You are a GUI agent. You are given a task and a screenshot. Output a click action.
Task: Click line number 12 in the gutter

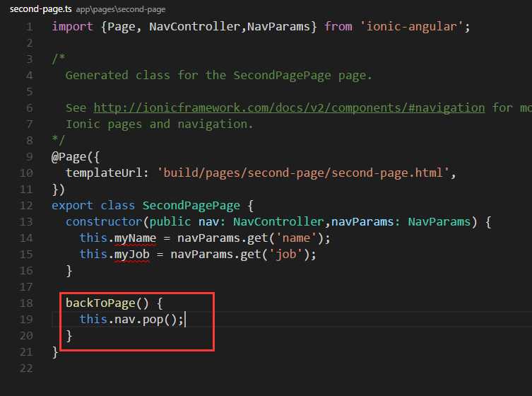coord(26,206)
